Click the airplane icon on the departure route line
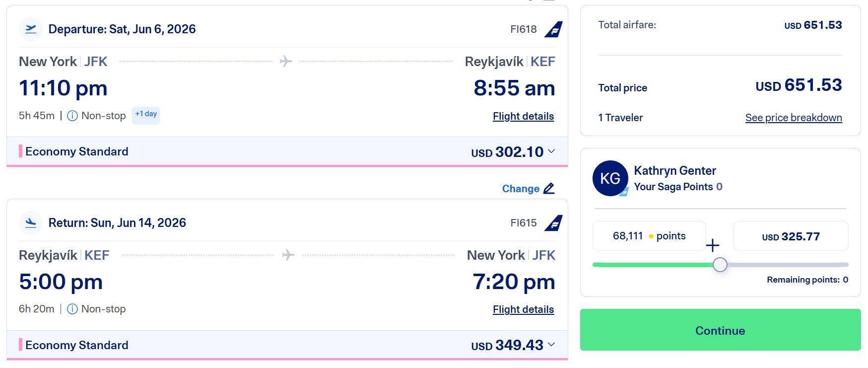This screenshot has width=868, height=368. (x=285, y=62)
